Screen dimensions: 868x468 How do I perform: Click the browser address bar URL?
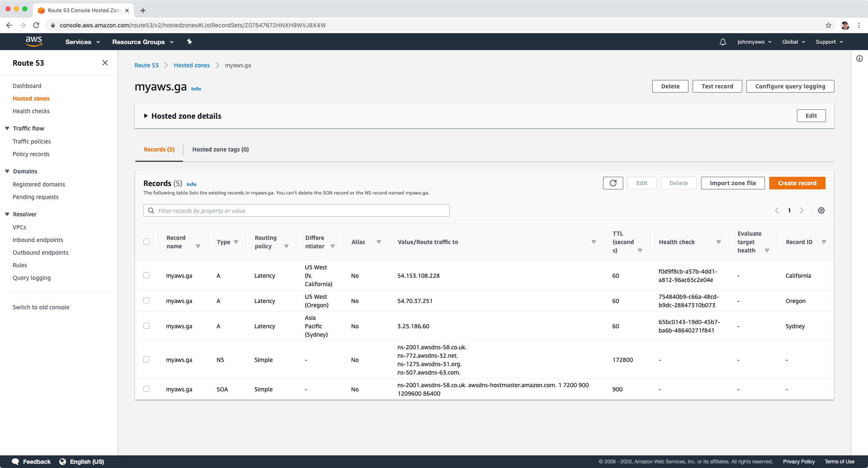tap(193, 25)
